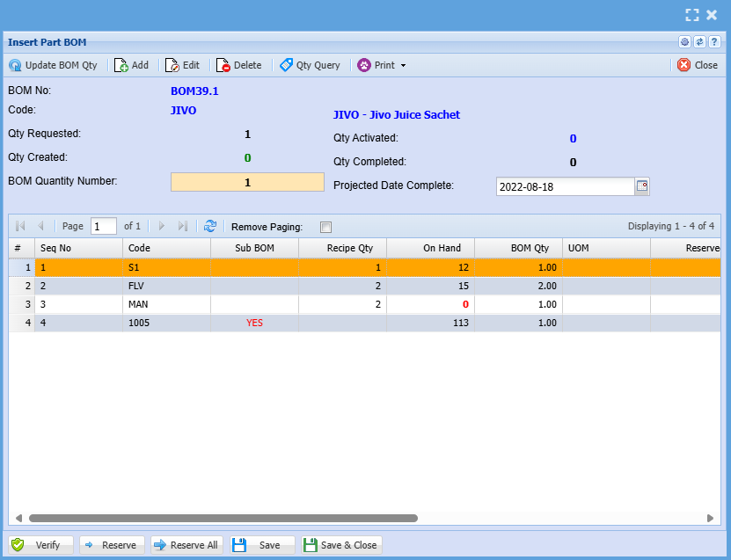The height and width of the screenshot is (560, 731).
Task: Expand the Print dropdown menu
Action: coord(403,66)
